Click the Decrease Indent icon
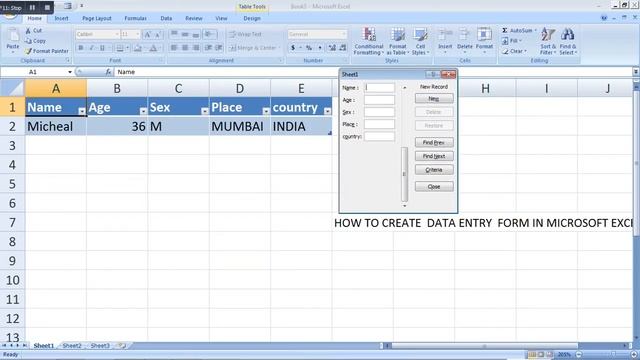Viewport: 640px width, 360px height. coord(209,48)
